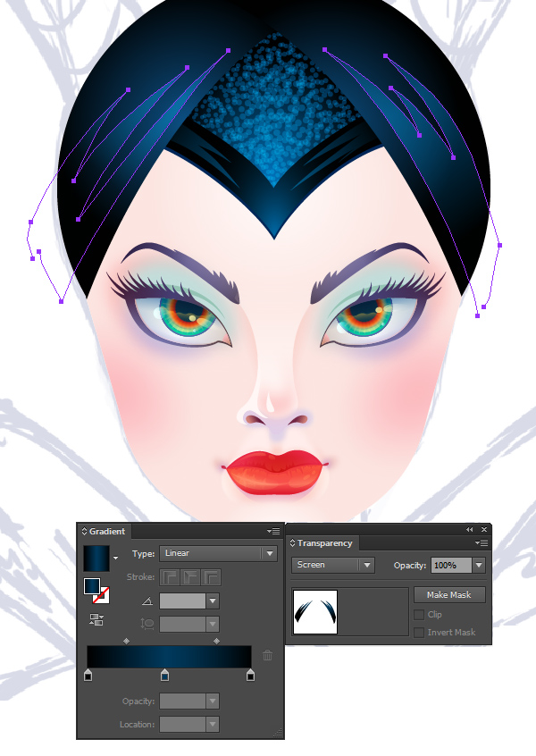Click the stop Location input field

[x=182, y=724]
